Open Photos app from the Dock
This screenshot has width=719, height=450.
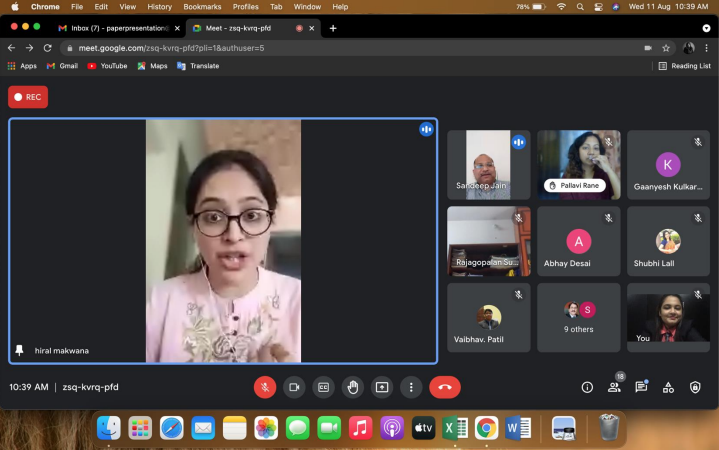click(x=266, y=428)
